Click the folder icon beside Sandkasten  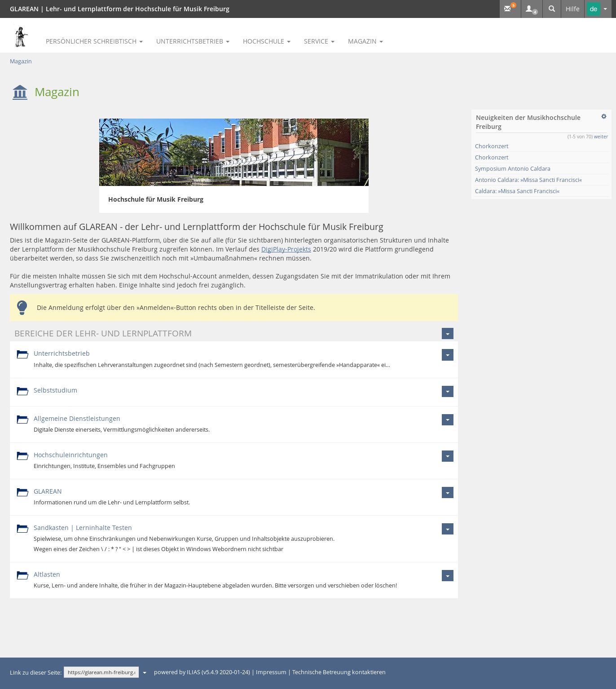(x=22, y=529)
